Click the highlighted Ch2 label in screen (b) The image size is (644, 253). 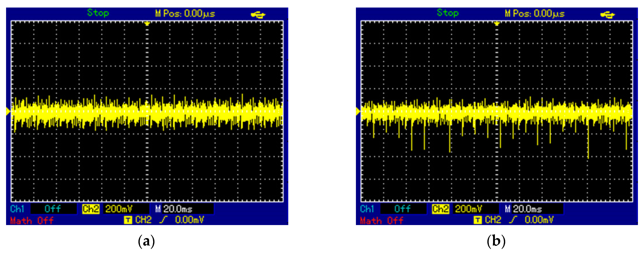[440, 209]
